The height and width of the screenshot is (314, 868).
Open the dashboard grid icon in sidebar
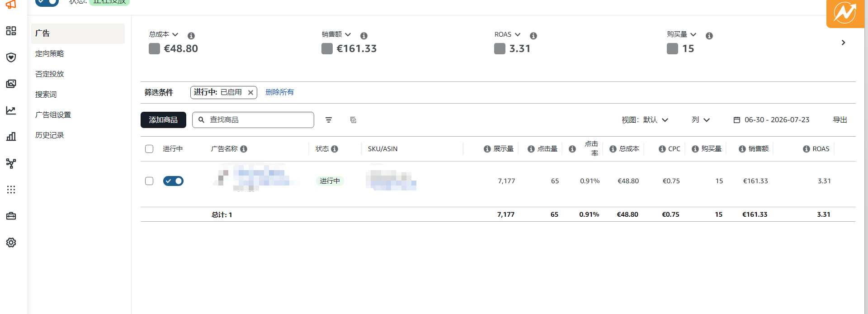[x=11, y=31]
